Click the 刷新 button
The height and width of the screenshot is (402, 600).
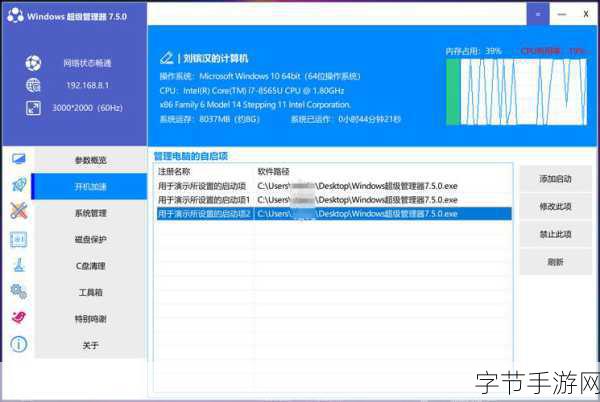(x=555, y=262)
